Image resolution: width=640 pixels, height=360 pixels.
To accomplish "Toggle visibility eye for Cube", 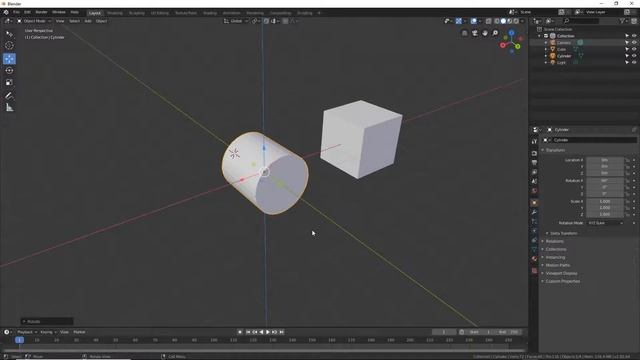I will coord(634,49).
